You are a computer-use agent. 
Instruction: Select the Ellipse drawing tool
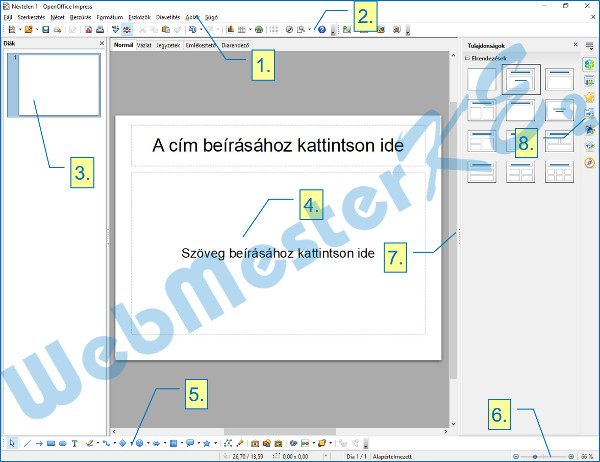63,443
